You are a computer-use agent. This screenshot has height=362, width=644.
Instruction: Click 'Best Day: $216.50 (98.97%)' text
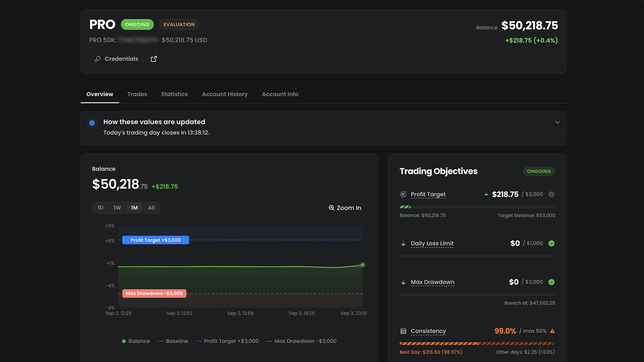[431, 352]
